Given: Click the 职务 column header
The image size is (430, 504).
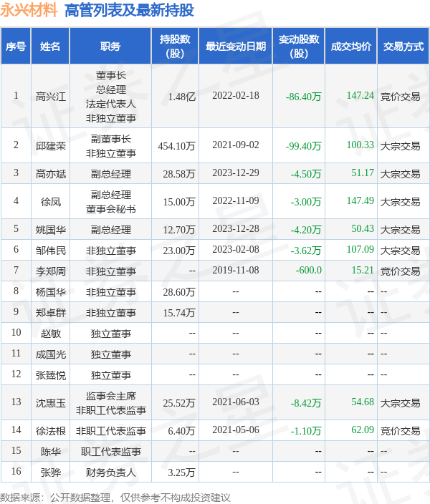Looking at the screenshot, I should [110, 47].
